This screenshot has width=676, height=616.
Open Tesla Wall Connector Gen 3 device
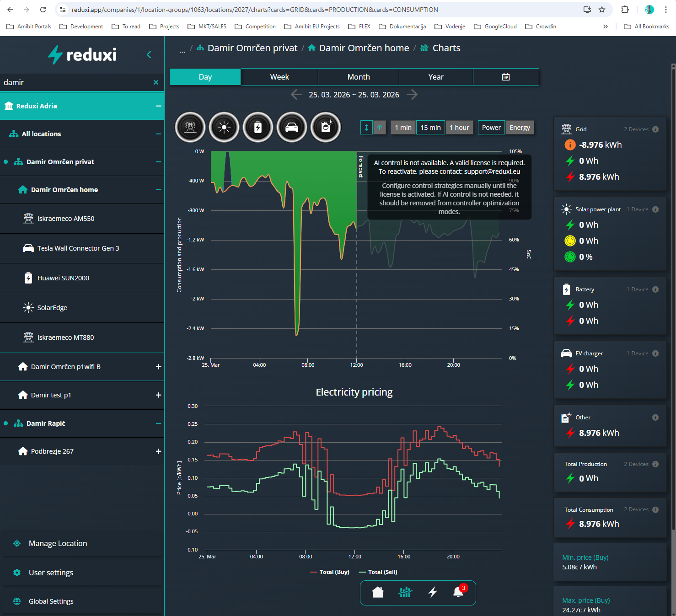click(82, 248)
